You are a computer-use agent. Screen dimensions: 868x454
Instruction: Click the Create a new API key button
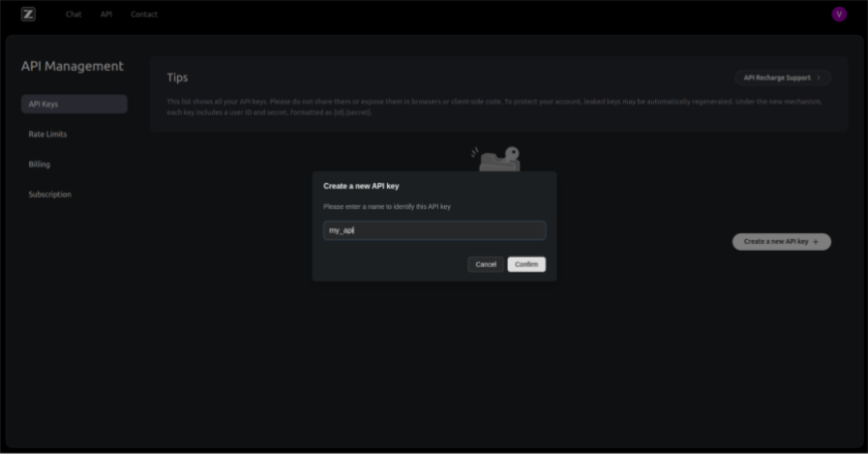click(780, 242)
